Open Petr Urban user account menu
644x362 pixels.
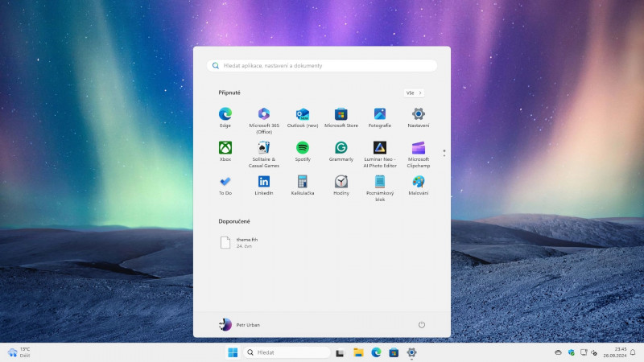point(240,324)
